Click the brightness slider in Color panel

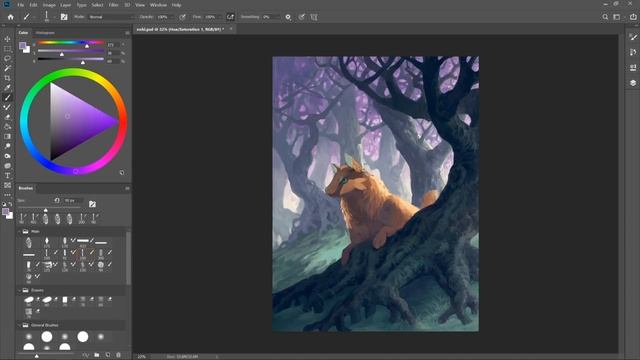(x=71, y=59)
